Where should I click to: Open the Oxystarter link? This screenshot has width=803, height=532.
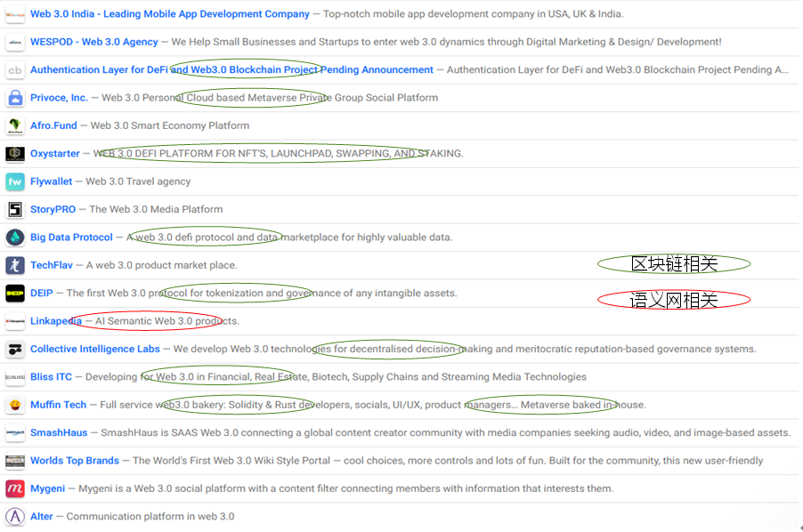55,154
